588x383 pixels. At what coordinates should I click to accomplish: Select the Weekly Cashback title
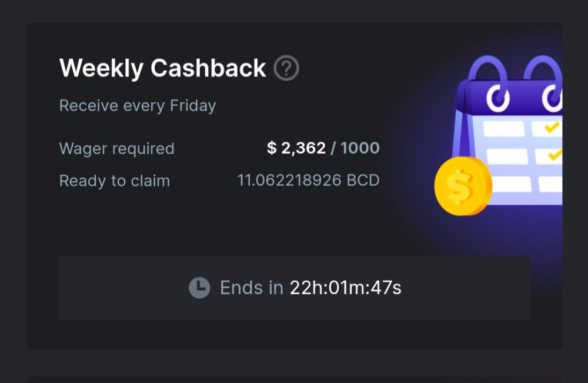(x=162, y=69)
